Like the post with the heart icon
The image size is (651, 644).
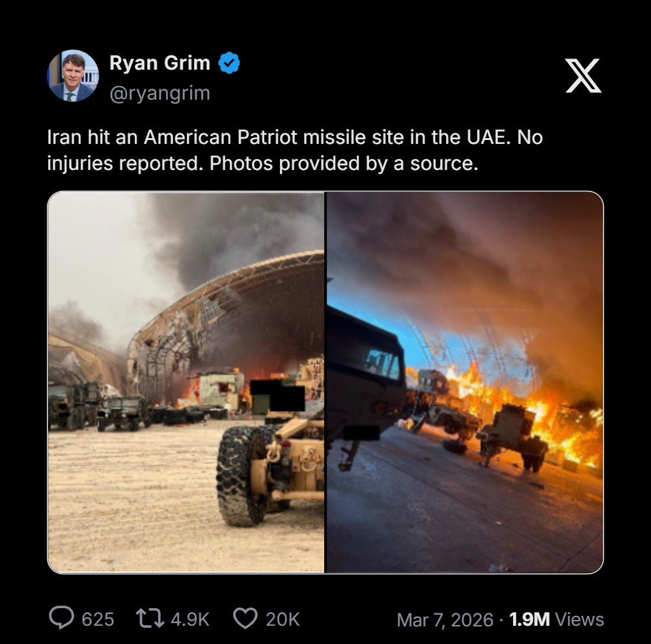[x=245, y=618]
